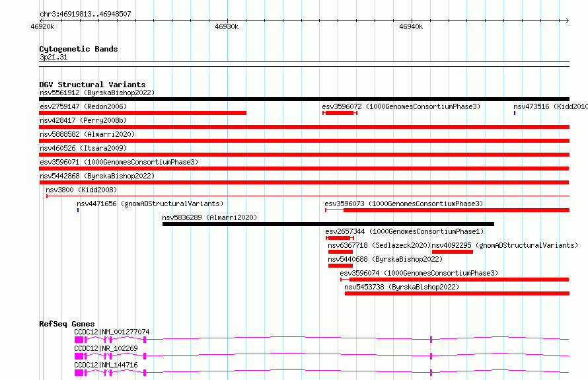
Task: Open nsv428417 (Perry2008b) label
Action: (83, 120)
